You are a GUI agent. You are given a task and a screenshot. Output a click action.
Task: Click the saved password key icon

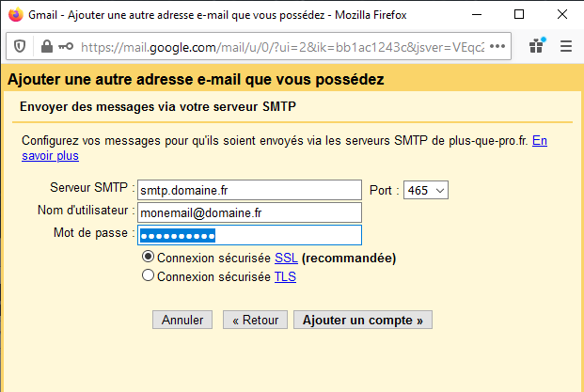point(66,47)
